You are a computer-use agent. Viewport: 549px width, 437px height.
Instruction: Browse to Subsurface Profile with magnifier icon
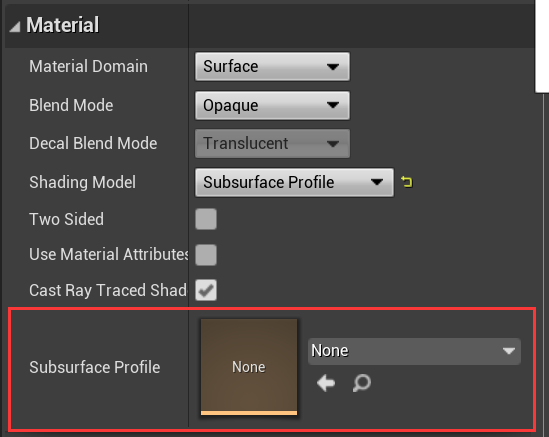click(362, 383)
